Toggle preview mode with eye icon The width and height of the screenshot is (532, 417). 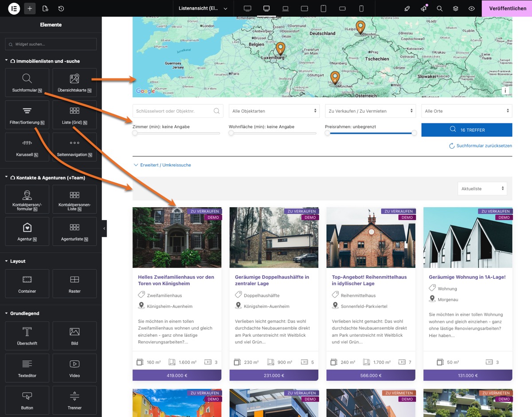[471, 8]
